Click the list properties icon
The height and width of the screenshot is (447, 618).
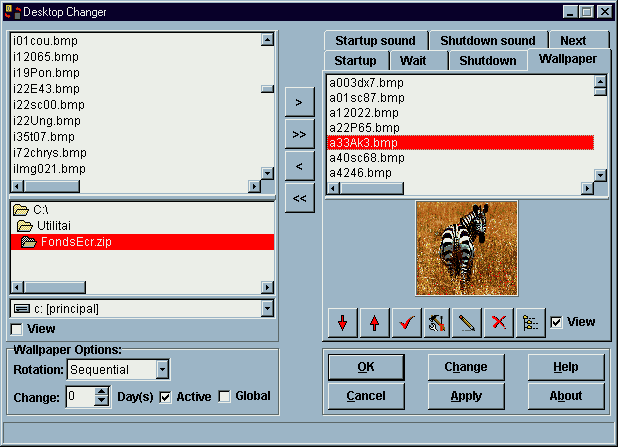click(x=529, y=324)
